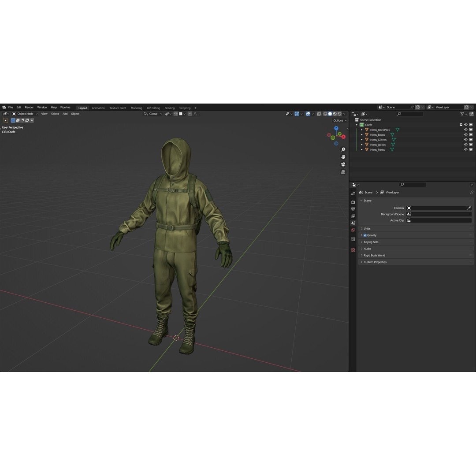Collapse the Outfit collection
The image size is (476, 476).
[x=357, y=125]
